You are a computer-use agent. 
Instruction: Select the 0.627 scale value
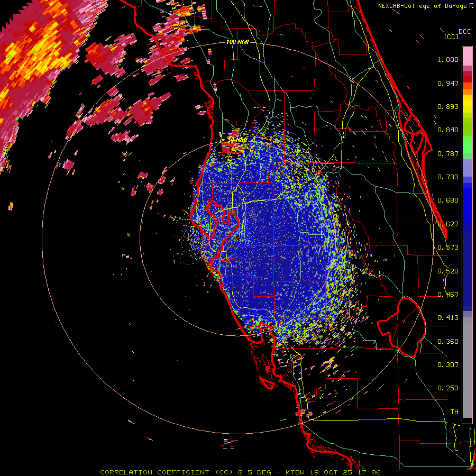tap(448, 224)
